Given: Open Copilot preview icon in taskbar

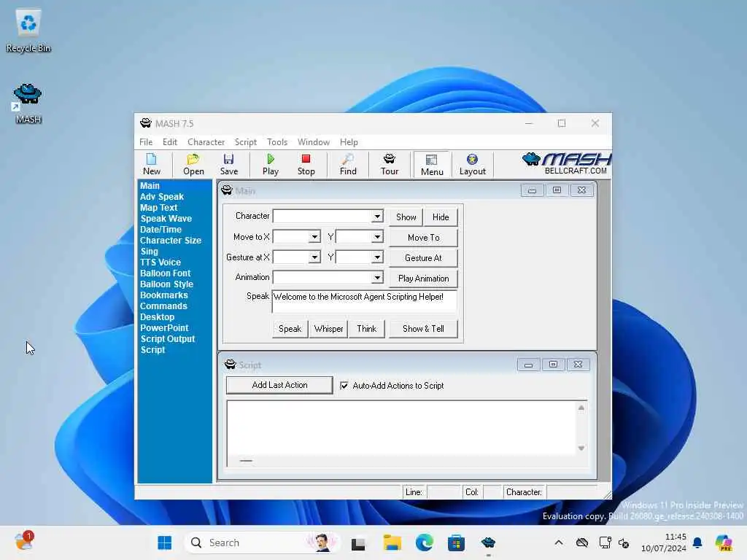Looking at the screenshot, I should pyautogui.click(x=724, y=542).
